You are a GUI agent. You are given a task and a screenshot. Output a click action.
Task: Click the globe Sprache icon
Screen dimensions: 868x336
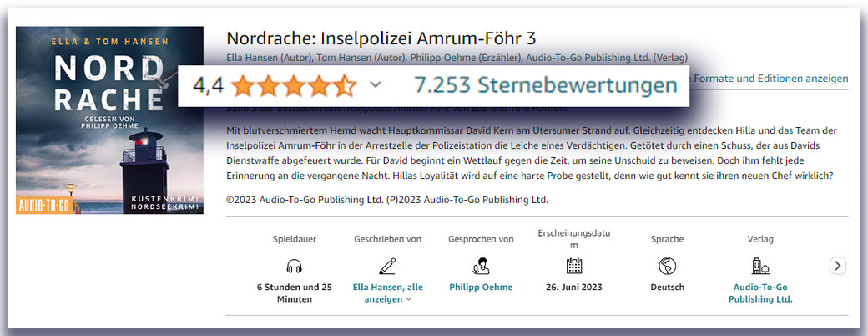point(667,266)
